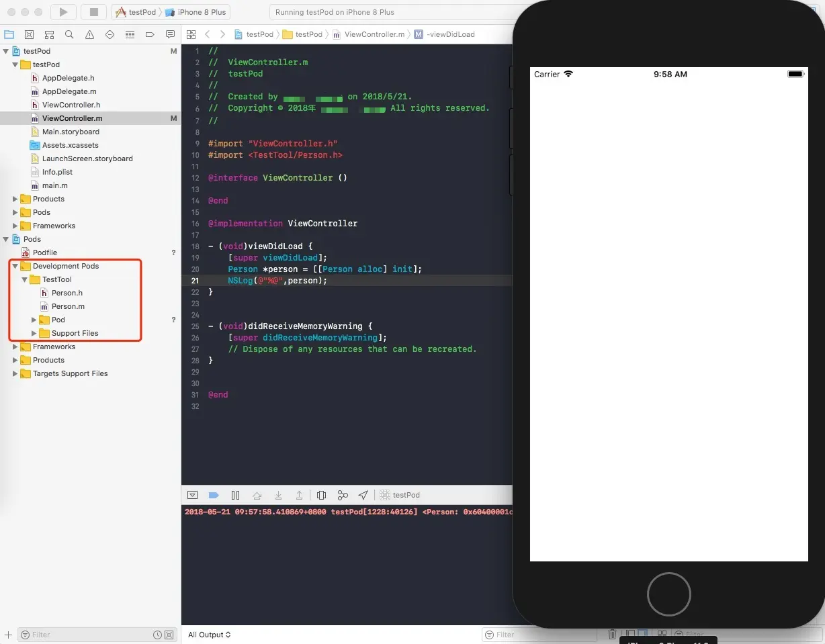825x644 pixels.
Task: Click the simulator Home button
Action: pos(669,594)
